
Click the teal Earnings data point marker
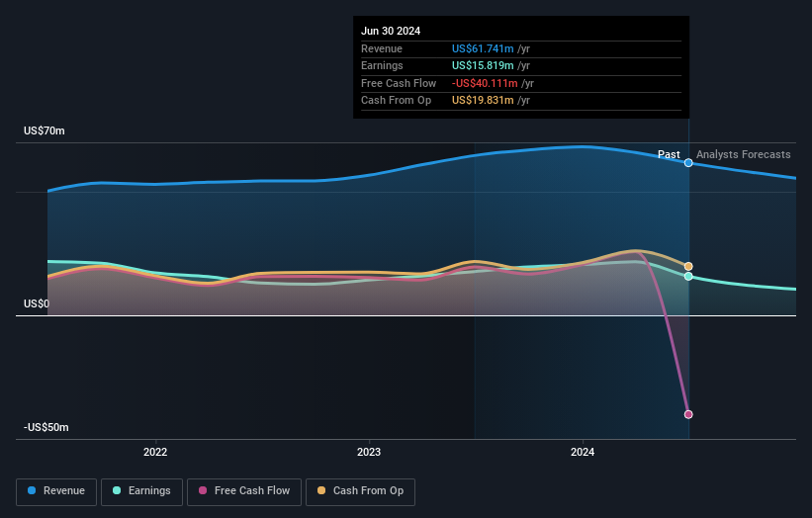[x=688, y=277]
